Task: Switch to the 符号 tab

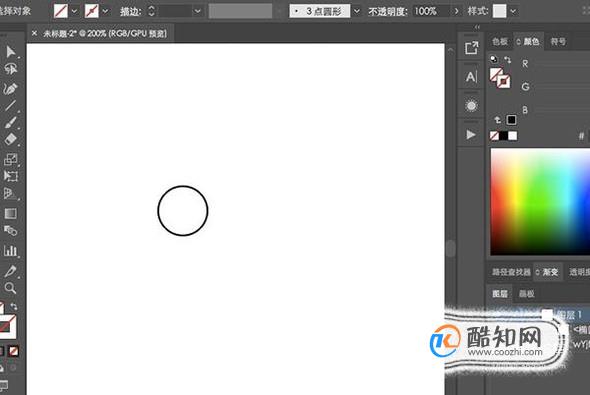Action: tap(558, 42)
